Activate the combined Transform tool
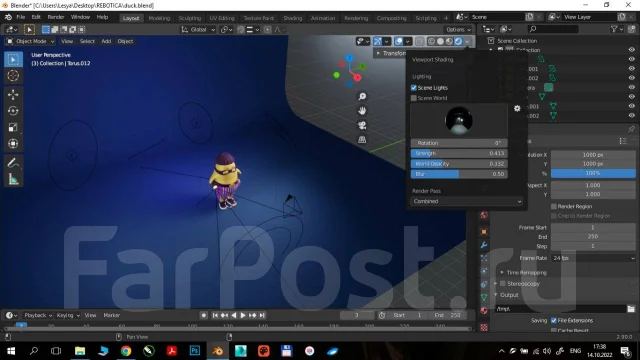This screenshot has width=640, height=360. [x=13, y=144]
